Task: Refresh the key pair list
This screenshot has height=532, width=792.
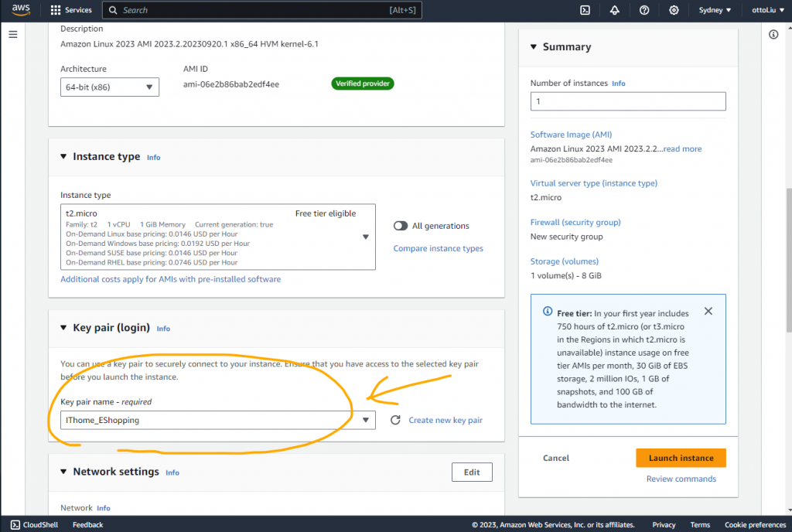Action: click(395, 420)
